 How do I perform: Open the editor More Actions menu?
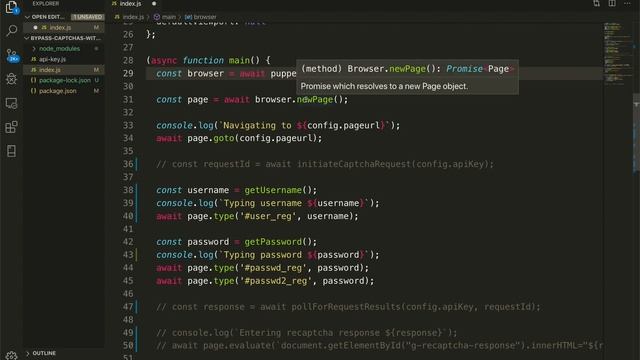[627, 3]
